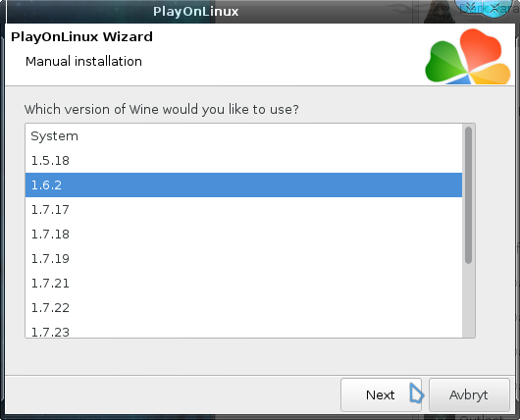Select the System Wine version
This screenshot has width=520, height=420.
243,136
